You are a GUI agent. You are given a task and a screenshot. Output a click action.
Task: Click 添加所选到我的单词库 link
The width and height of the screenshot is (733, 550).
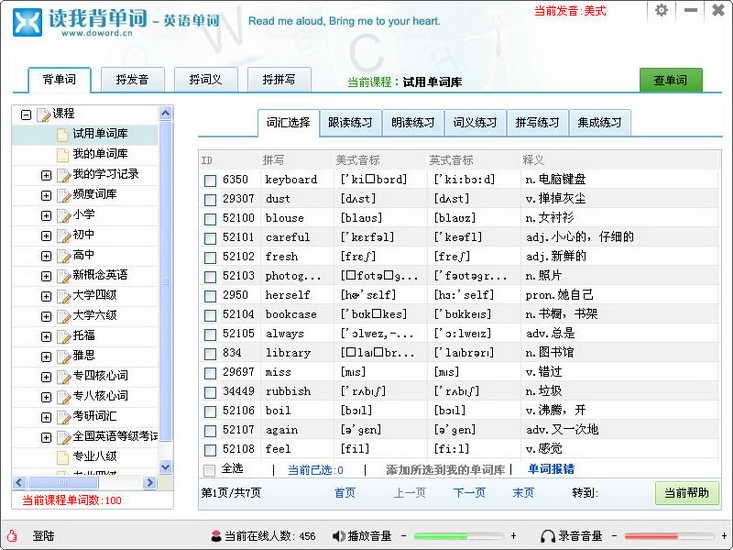tap(445, 470)
